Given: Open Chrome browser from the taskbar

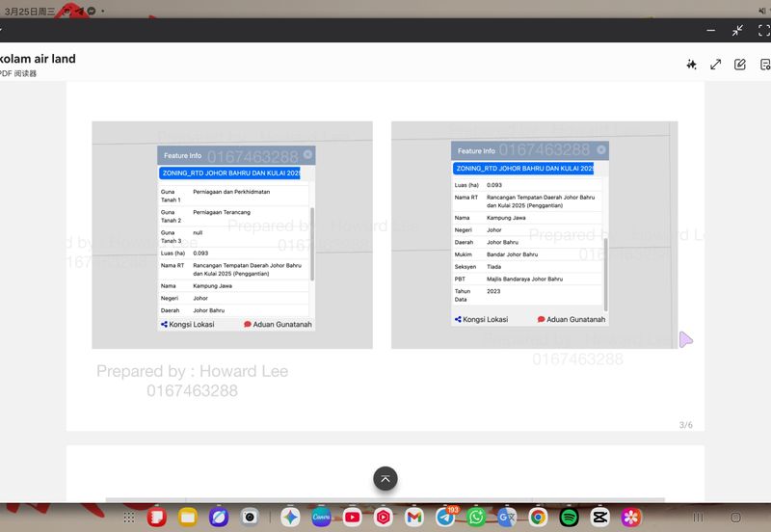Looking at the screenshot, I should [x=538, y=518].
